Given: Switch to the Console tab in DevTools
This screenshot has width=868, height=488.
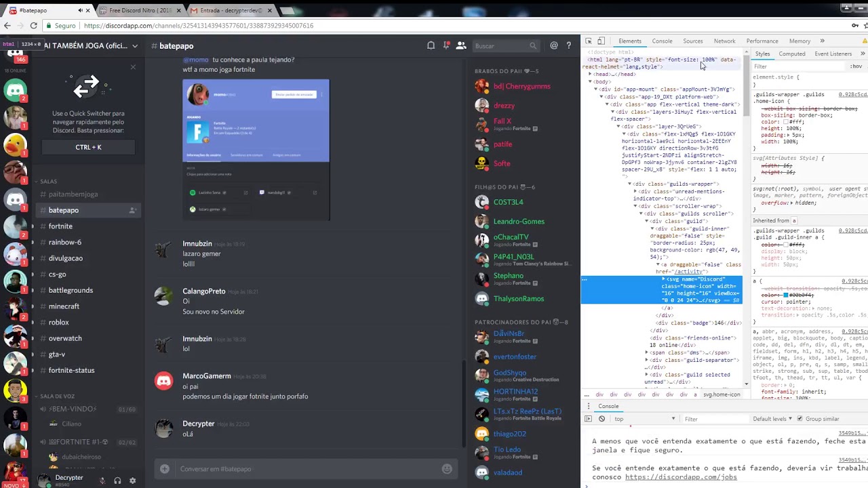Looking at the screenshot, I should tap(662, 41).
